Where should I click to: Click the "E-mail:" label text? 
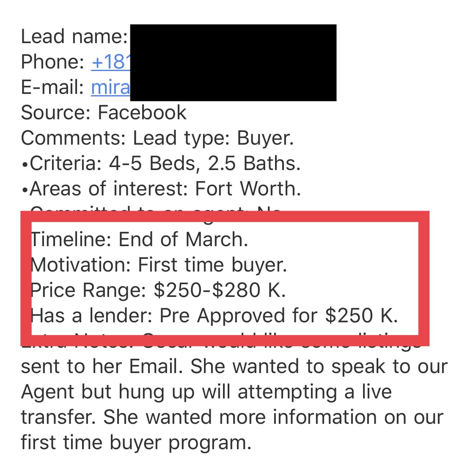tap(52, 88)
